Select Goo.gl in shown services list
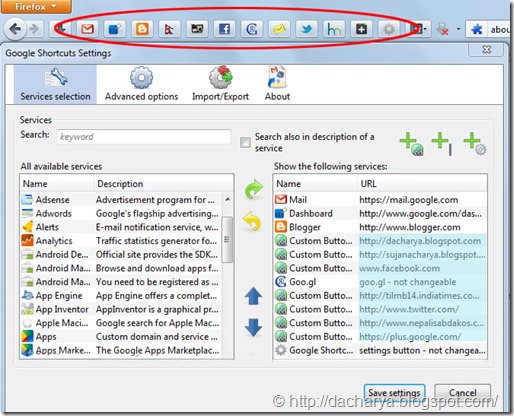 tap(380, 282)
